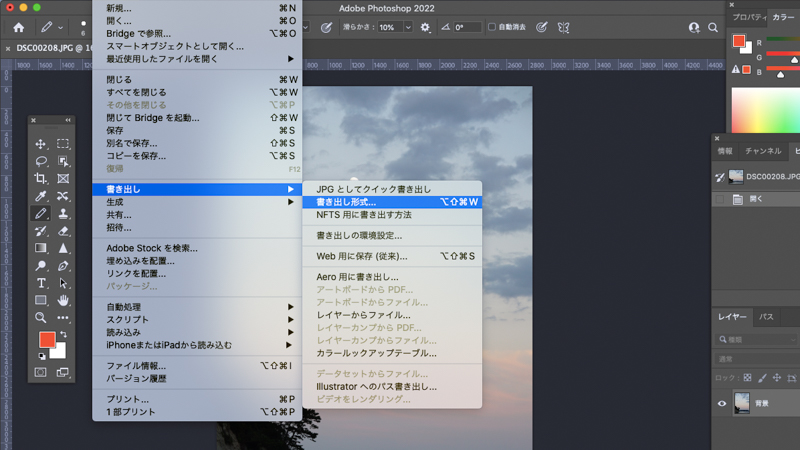
Task: Select the Gradient tool
Action: (x=40, y=248)
